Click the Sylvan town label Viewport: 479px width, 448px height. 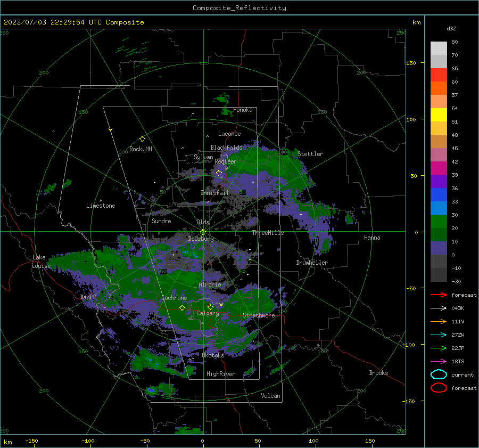203,157
